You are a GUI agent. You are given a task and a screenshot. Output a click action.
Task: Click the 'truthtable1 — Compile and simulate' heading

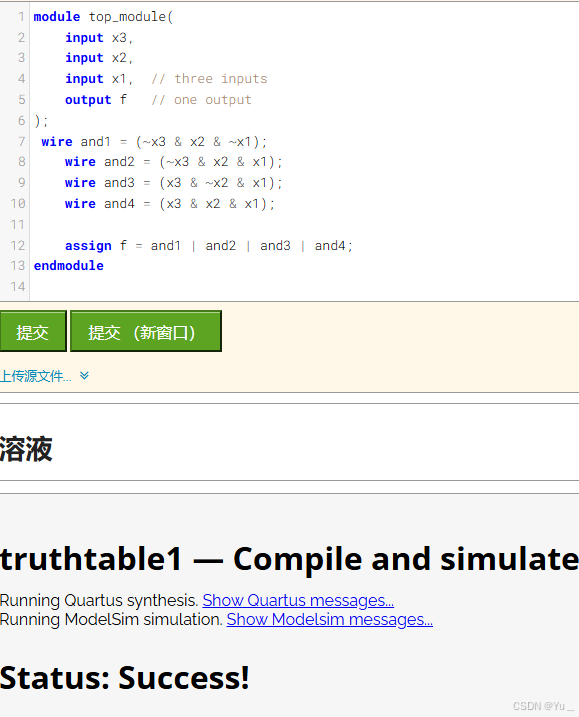coord(290,559)
